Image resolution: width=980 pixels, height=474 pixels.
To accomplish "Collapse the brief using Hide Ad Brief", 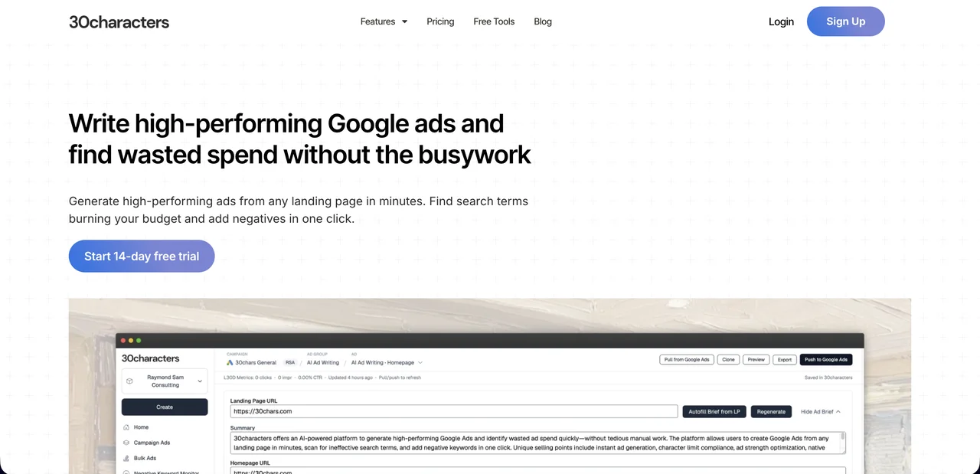I will tap(820, 411).
